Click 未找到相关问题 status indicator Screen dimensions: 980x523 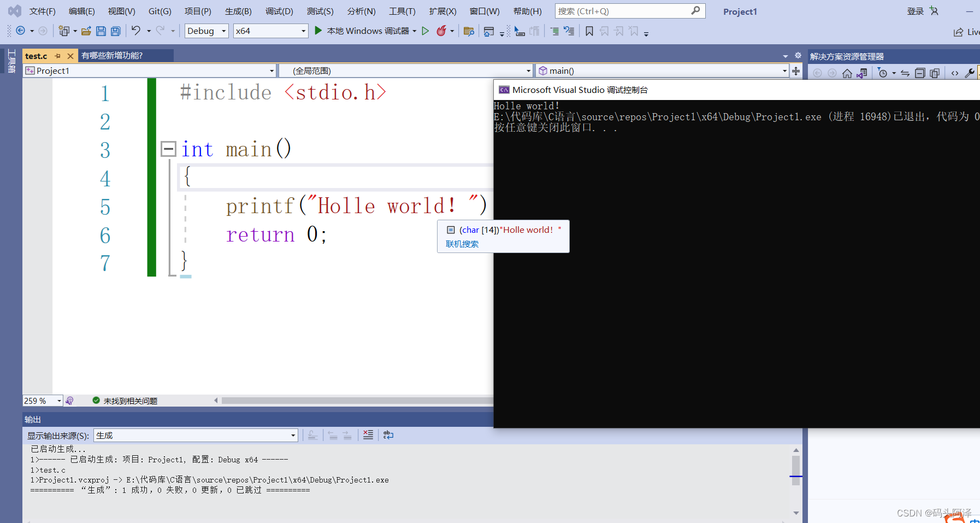(125, 401)
